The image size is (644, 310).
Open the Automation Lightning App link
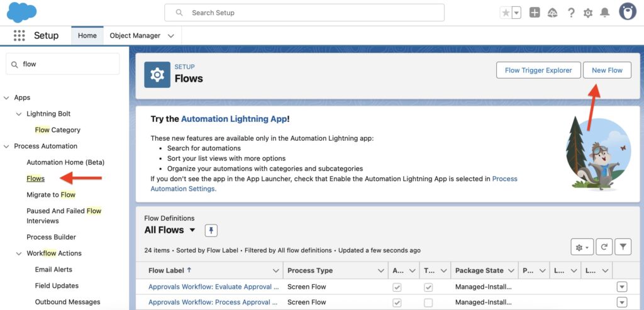234,119
